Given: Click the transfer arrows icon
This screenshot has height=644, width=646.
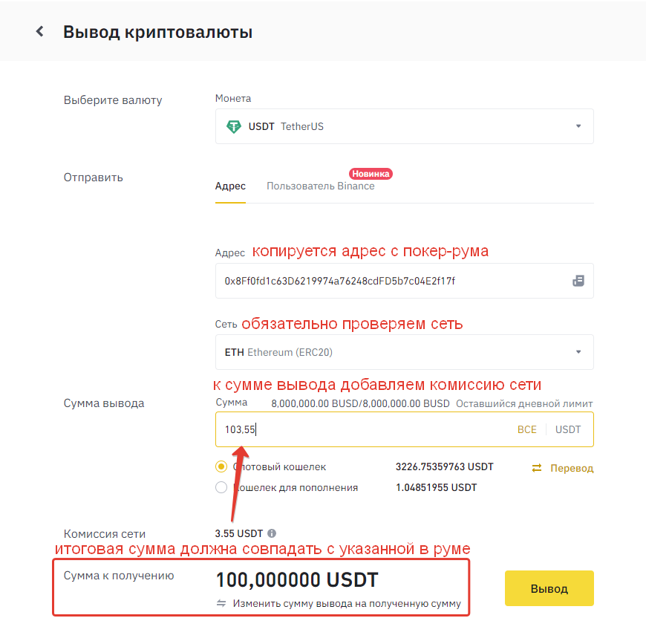Looking at the screenshot, I should (537, 468).
